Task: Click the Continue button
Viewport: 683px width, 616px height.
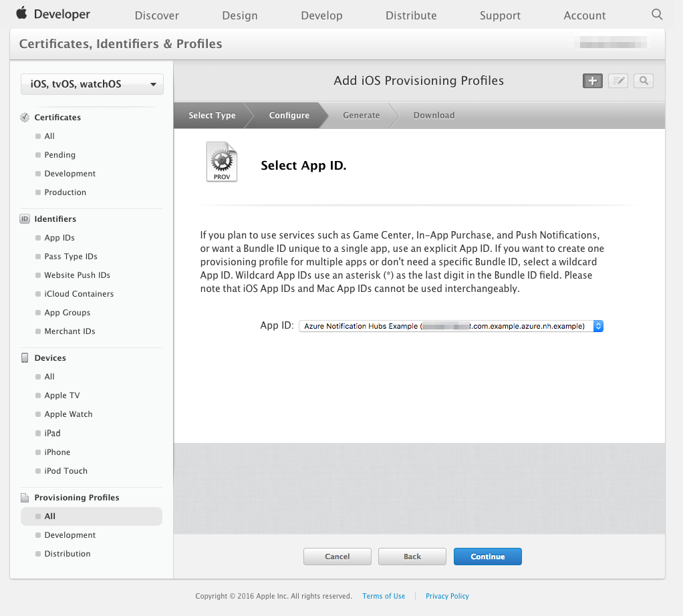Action: 487,556
